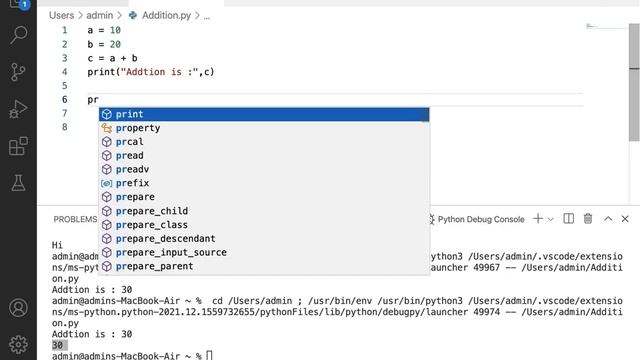Open the Extensions view
The width and height of the screenshot is (640, 360).
(18, 146)
